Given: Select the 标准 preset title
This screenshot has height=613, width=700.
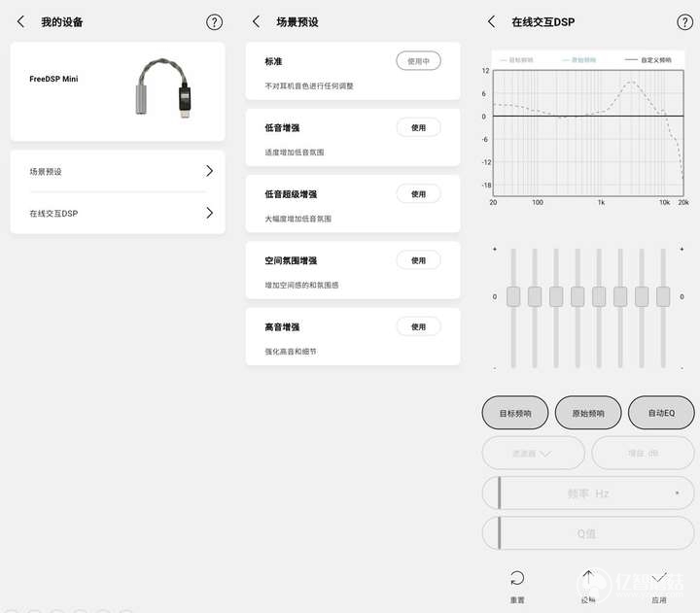Looking at the screenshot, I should coord(273,61).
